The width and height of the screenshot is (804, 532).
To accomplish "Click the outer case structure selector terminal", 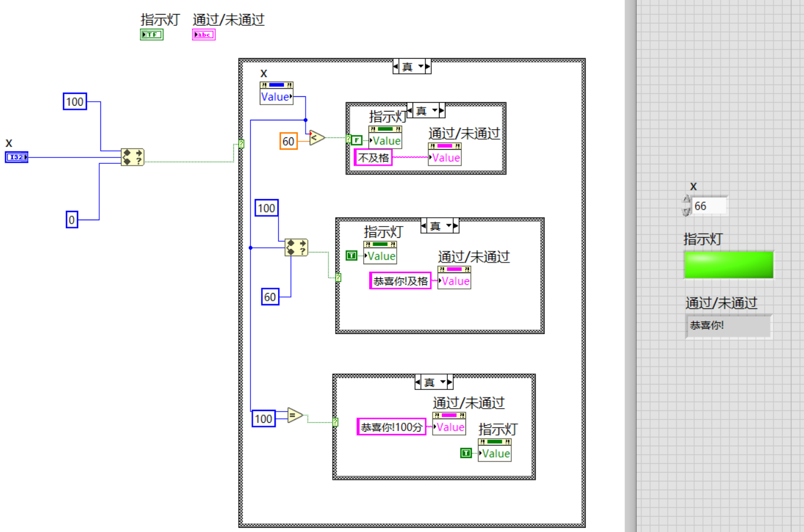I will (241, 144).
